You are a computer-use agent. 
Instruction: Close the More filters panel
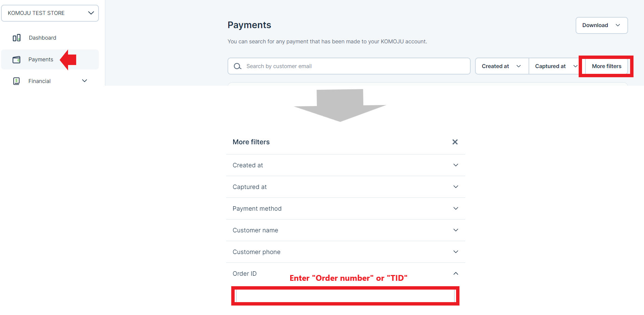pyautogui.click(x=455, y=142)
